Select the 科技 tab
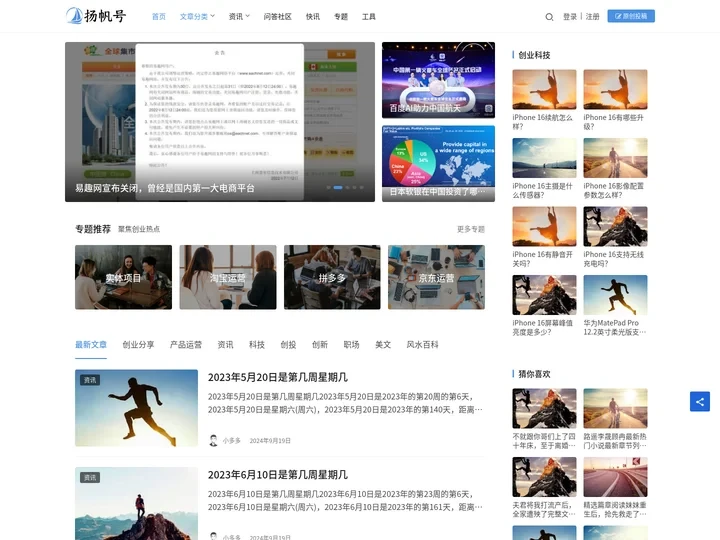This screenshot has height=540, width=720. [257, 344]
